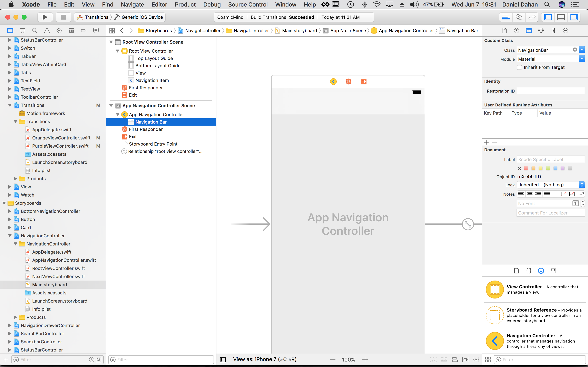Collapse the Root View Controller Scene

tap(111, 42)
